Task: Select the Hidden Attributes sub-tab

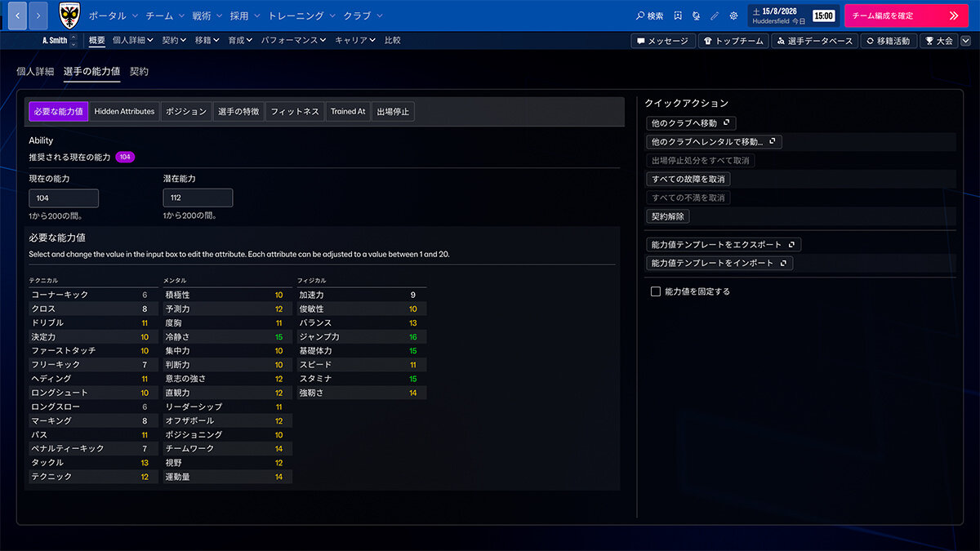Action: tap(124, 111)
